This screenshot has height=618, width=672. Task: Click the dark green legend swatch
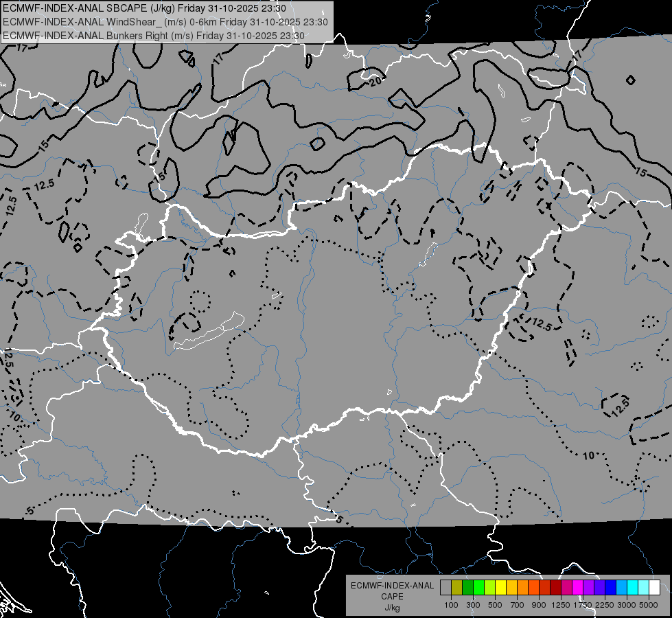(x=467, y=587)
